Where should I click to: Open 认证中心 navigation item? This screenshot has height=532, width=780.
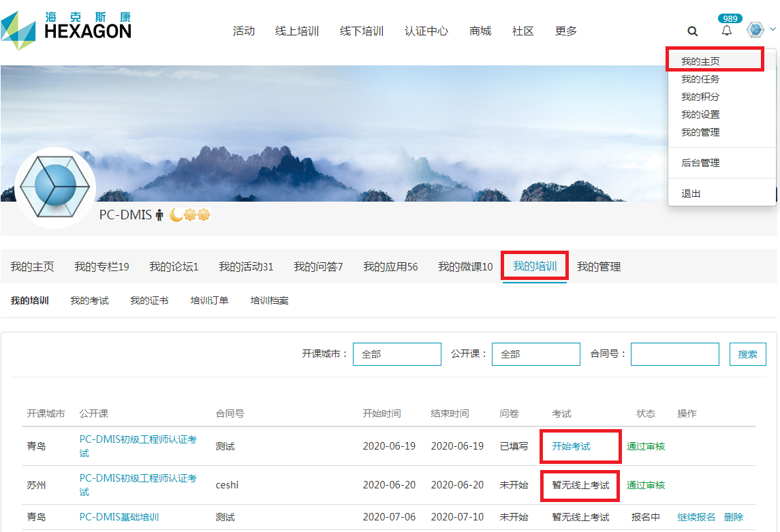426,31
